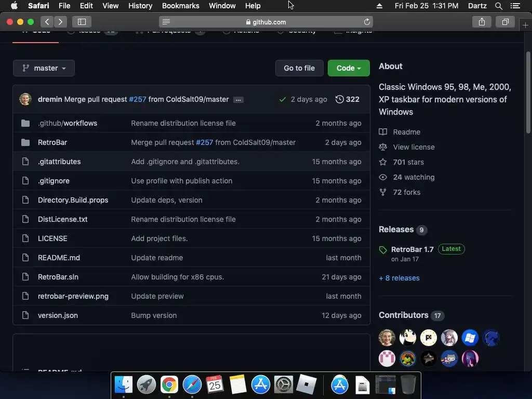This screenshot has width=532, height=399.
Task: Open the Safari Share button
Action: 482,22
